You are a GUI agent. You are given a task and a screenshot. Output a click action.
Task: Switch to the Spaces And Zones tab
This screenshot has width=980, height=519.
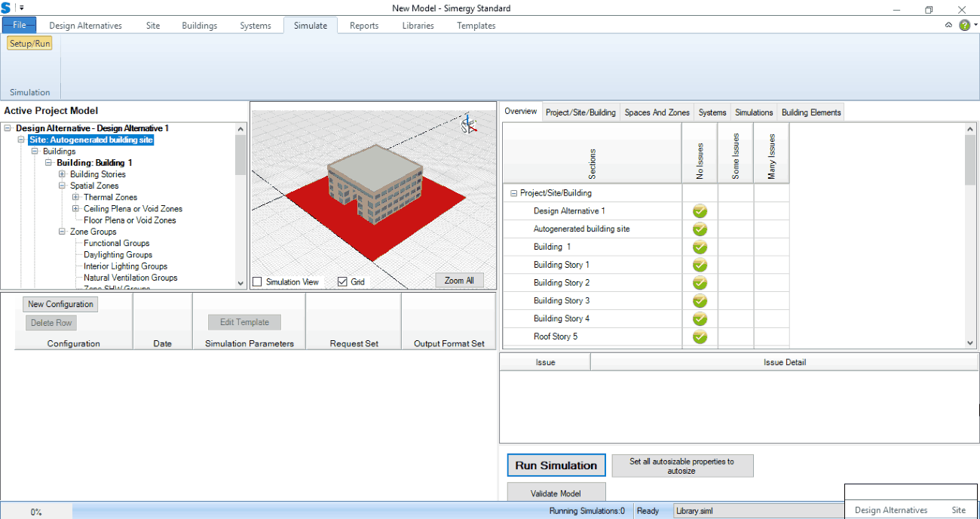(657, 112)
